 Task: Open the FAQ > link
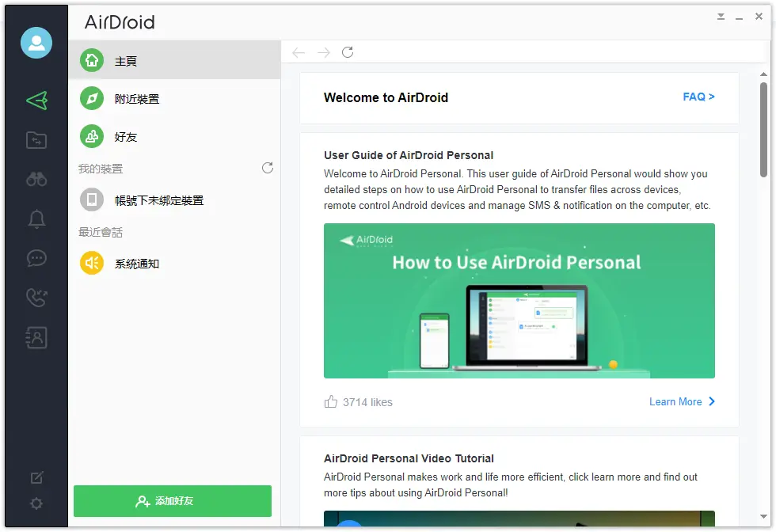698,97
